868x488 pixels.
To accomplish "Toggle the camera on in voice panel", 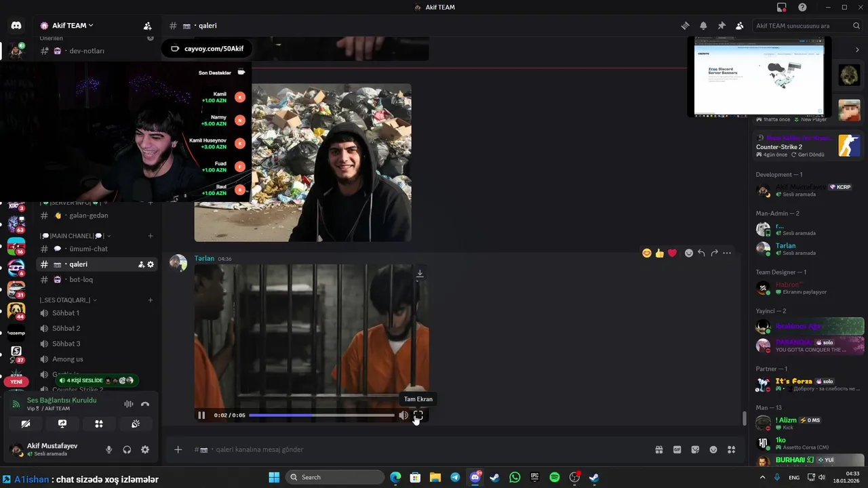I will click(x=26, y=424).
